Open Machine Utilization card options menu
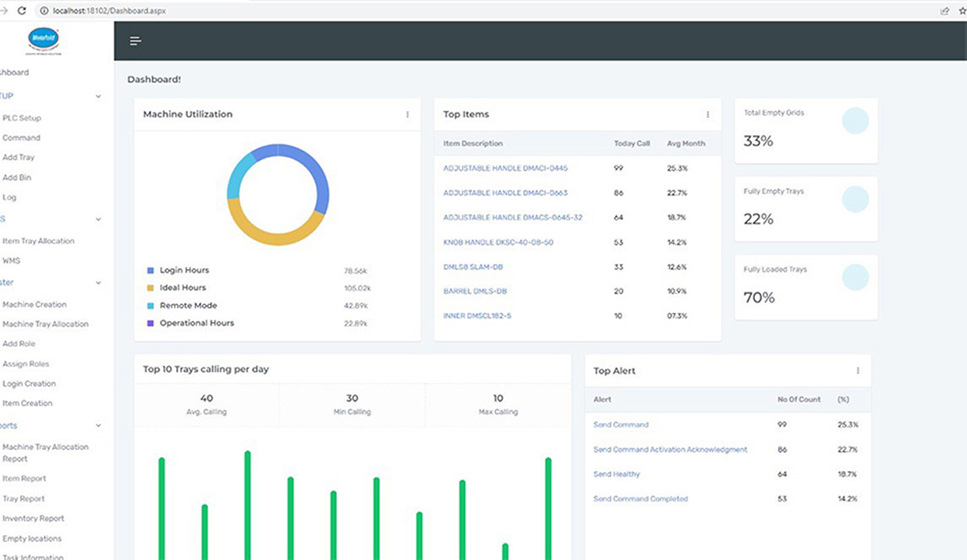This screenshot has height=560, width=967. [x=407, y=115]
